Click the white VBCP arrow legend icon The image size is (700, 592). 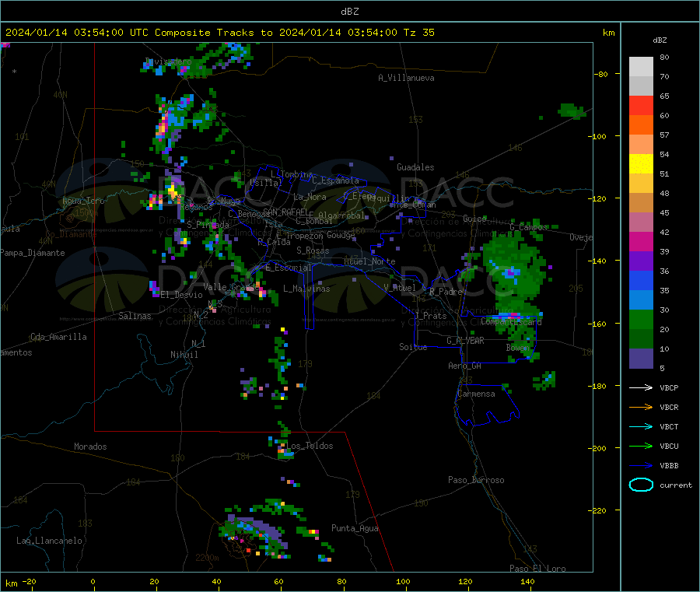click(641, 387)
